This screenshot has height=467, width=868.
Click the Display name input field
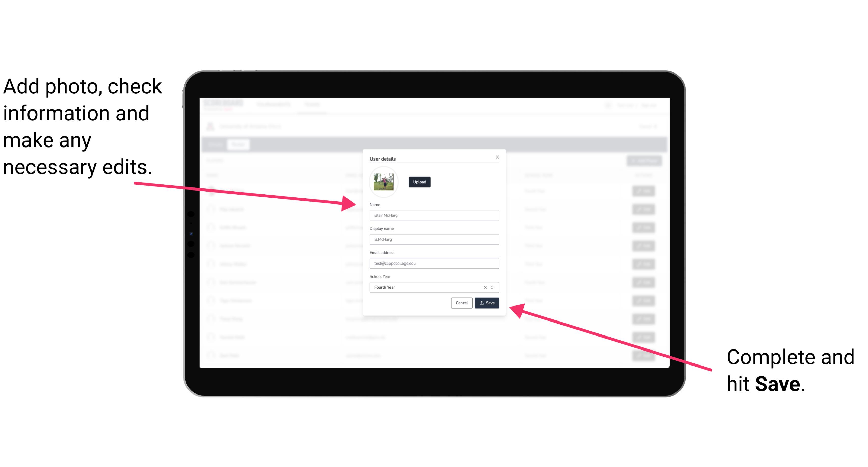click(433, 239)
